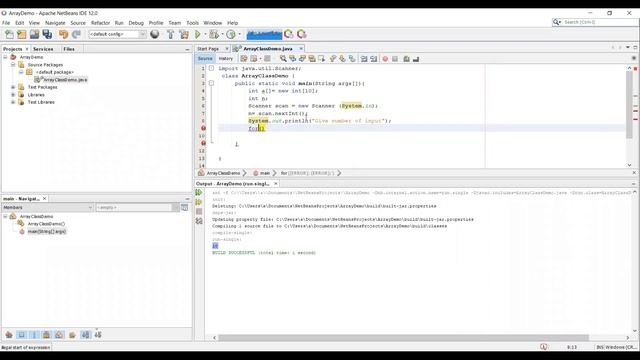Image resolution: width=640 pixels, height=360 pixels.
Task: Expand the Libraries node
Action: pyautogui.click(x=13, y=95)
